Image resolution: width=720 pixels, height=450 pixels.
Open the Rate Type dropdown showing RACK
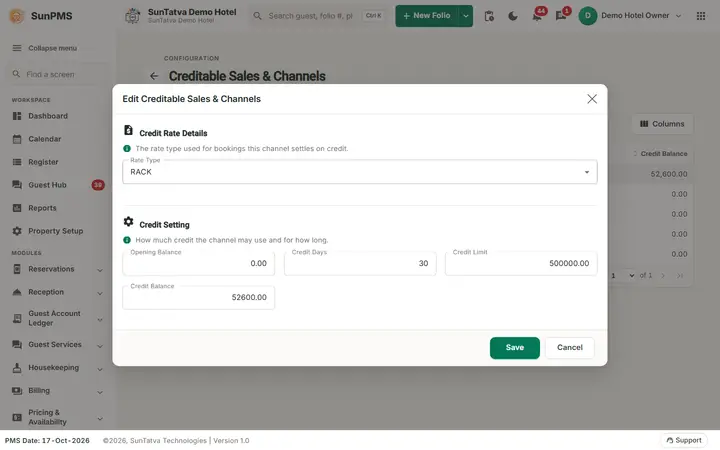[360, 172]
